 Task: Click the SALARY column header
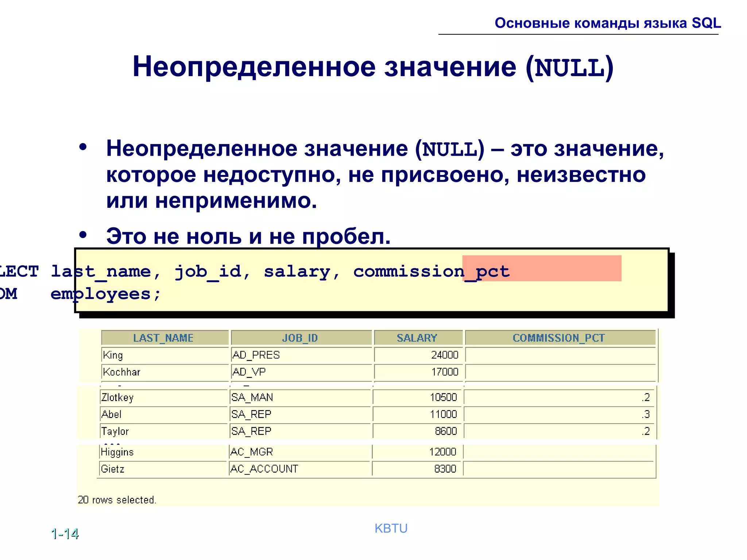coord(418,338)
